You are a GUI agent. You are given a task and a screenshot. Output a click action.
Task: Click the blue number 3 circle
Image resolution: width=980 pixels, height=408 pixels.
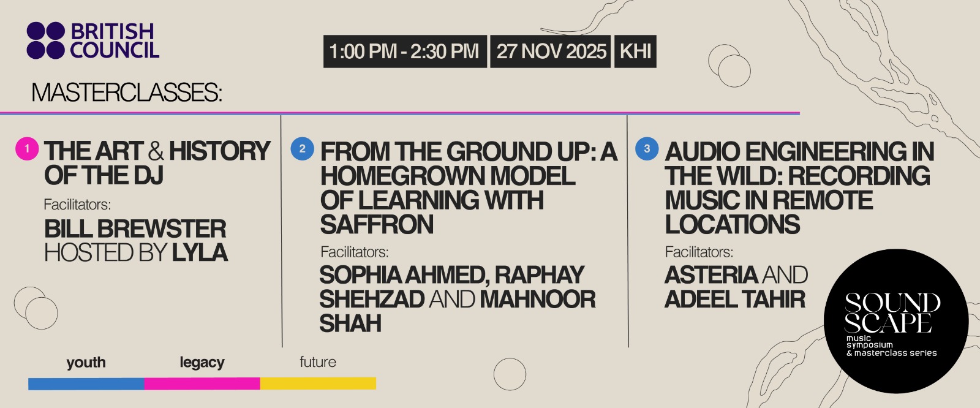[x=647, y=149]
